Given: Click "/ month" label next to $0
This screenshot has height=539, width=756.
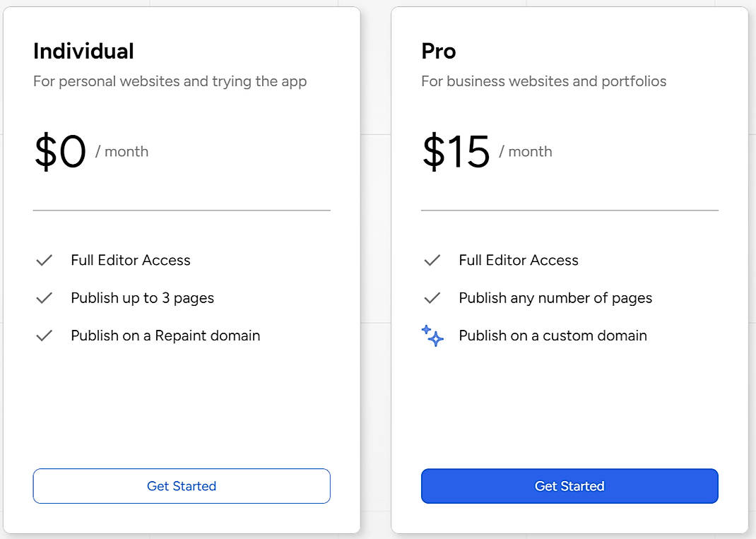Looking at the screenshot, I should tap(122, 152).
